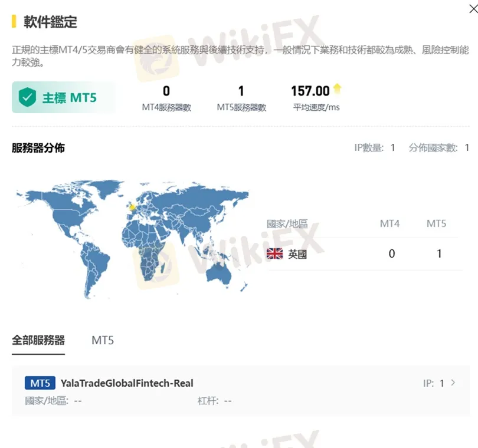Click the 157.00 average speed value
This screenshot has width=478, height=448.
point(309,91)
